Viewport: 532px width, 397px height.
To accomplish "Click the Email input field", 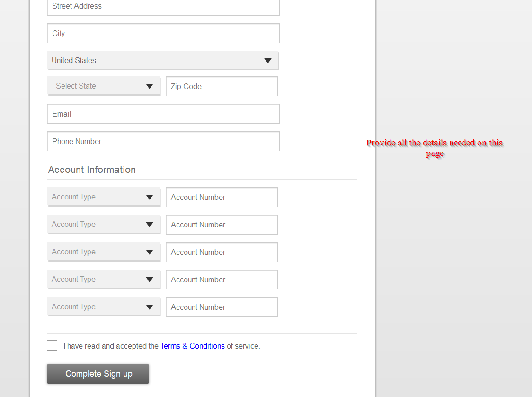I will (x=163, y=114).
